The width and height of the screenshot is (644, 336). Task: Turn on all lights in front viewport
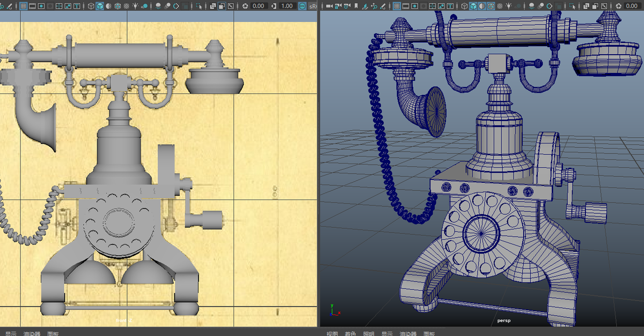click(x=135, y=6)
